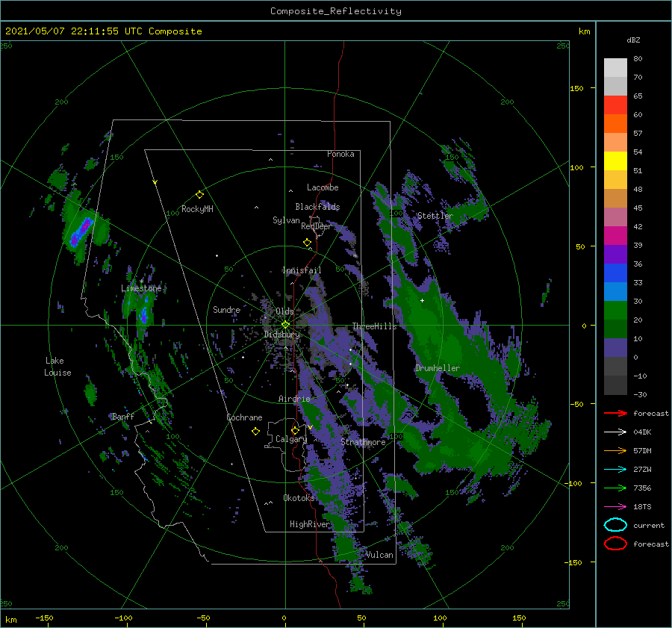Click the yellow diamond marker above RockyMH
Screen dimensions: 672x628
pyautogui.click(x=199, y=195)
